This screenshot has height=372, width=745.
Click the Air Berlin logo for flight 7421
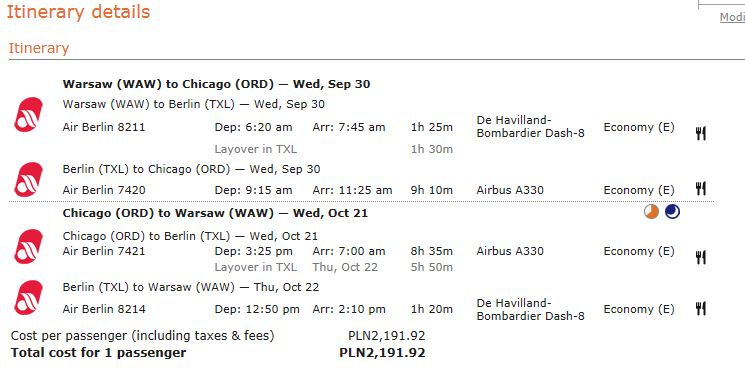click(x=29, y=247)
